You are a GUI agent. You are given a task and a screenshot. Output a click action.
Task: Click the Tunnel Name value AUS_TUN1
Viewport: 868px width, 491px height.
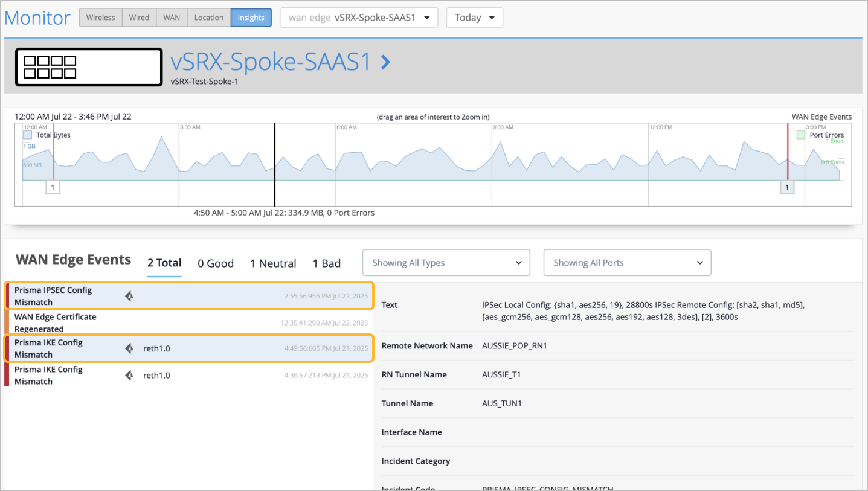tap(502, 403)
